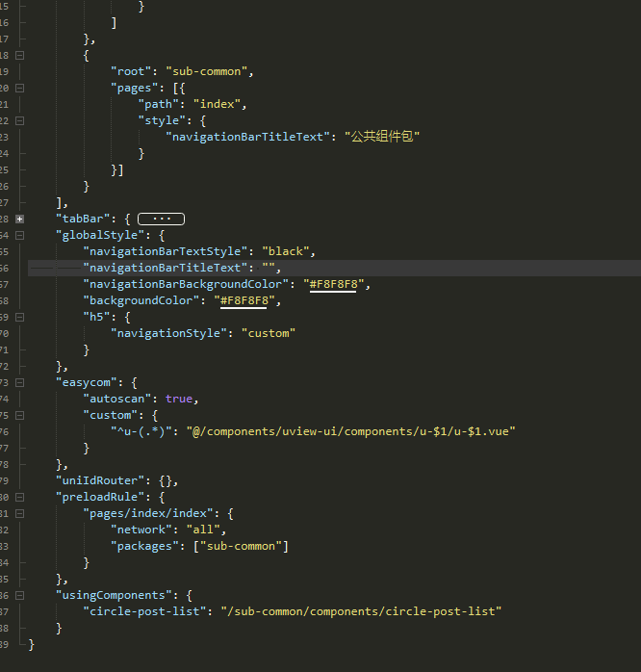Fold the style block fold marker
The image size is (641, 672).
(19, 120)
